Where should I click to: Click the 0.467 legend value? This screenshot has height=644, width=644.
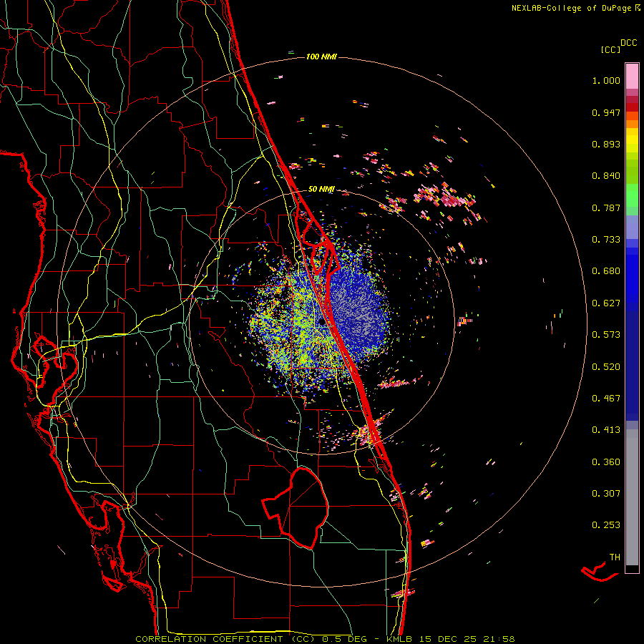pos(606,399)
